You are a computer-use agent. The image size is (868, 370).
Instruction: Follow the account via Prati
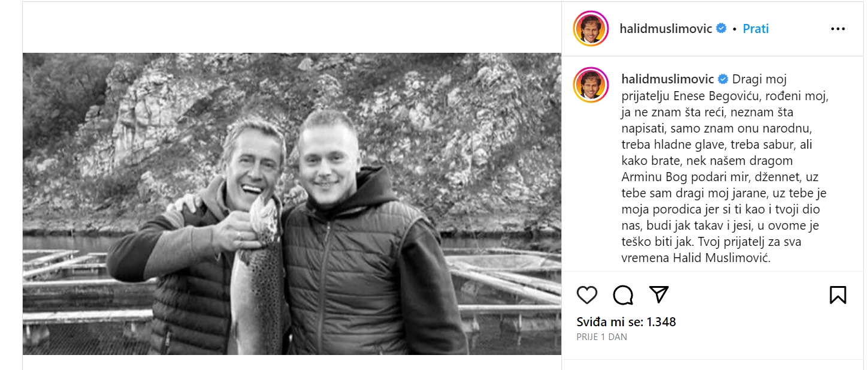[755, 29]
